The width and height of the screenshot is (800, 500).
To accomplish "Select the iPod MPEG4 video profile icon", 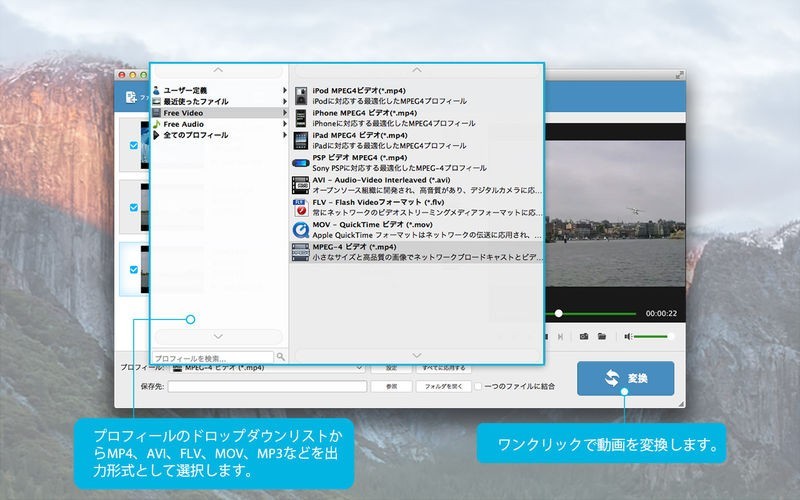I will (300, 95).
